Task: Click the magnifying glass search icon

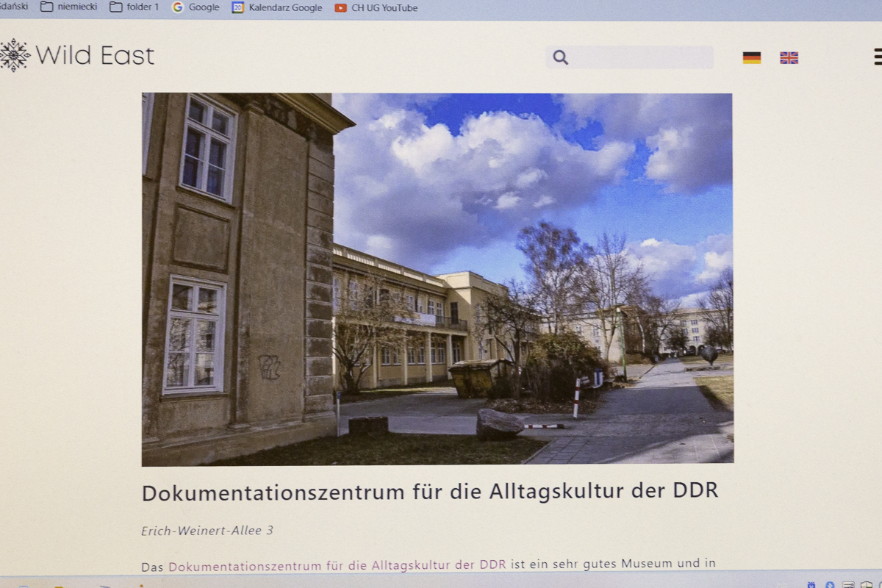Action: [x=561, y=57]
